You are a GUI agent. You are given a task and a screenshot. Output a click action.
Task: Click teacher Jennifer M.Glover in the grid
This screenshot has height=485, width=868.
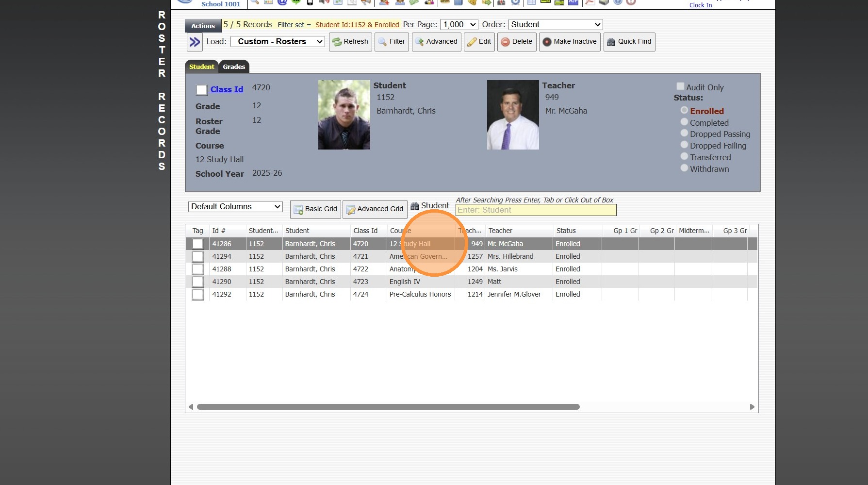pyautogui.click(x=514, y=294)
